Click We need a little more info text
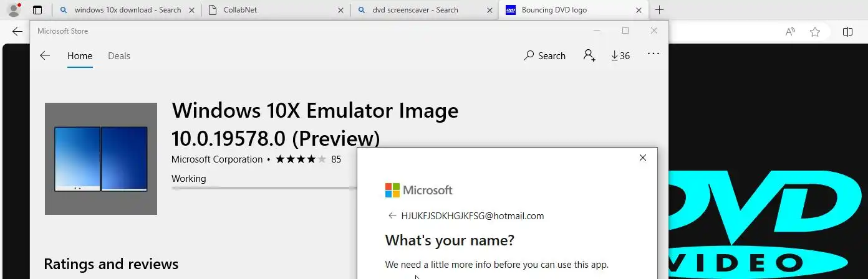The width and height of the screenshot is (868, 279). point(496,264)
